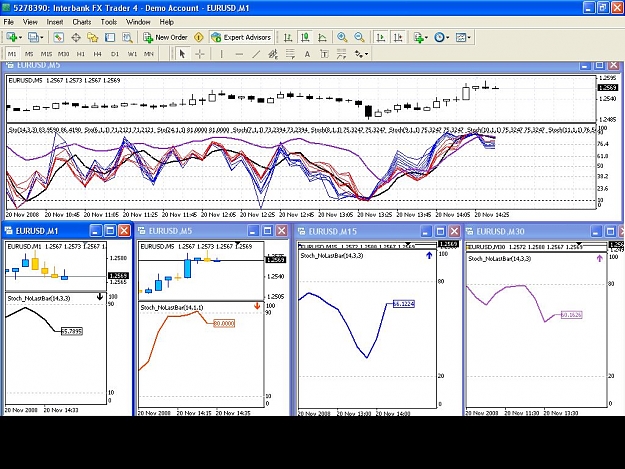This screenshot has height=469, width=625.
Task: Open the File menu
Action: 8,22
